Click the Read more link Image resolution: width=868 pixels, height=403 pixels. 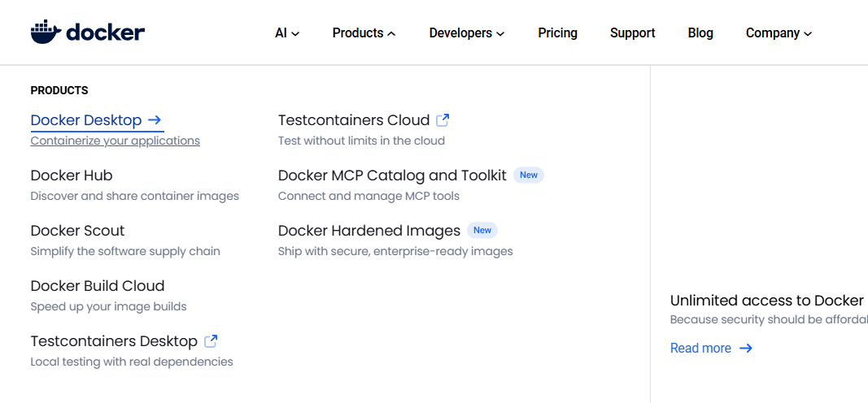(x=700, y=349)
